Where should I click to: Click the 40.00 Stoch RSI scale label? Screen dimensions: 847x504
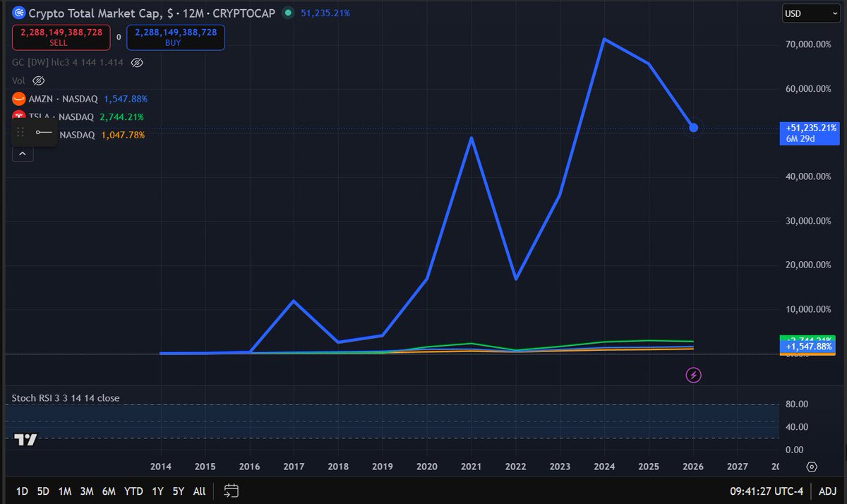tap(797, 426)
